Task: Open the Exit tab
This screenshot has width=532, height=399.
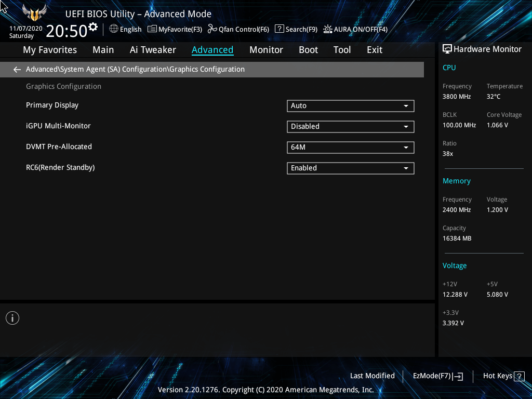Action: click(375, 50)
